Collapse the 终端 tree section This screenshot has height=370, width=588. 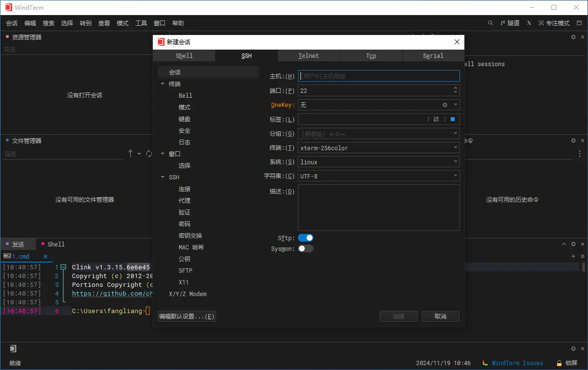point(163,84)
